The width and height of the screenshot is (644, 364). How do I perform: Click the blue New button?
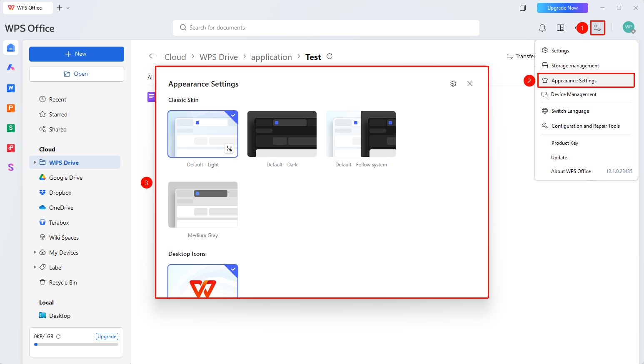pos(77,54)
